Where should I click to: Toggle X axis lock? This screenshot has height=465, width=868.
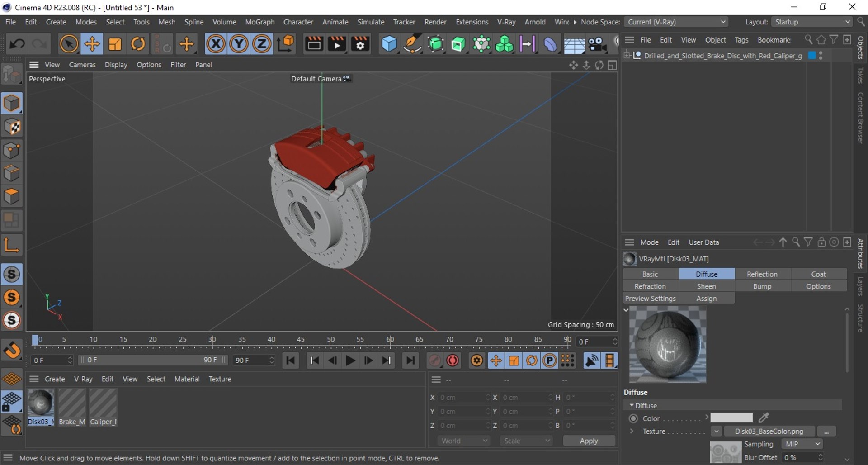coord(216,44)
